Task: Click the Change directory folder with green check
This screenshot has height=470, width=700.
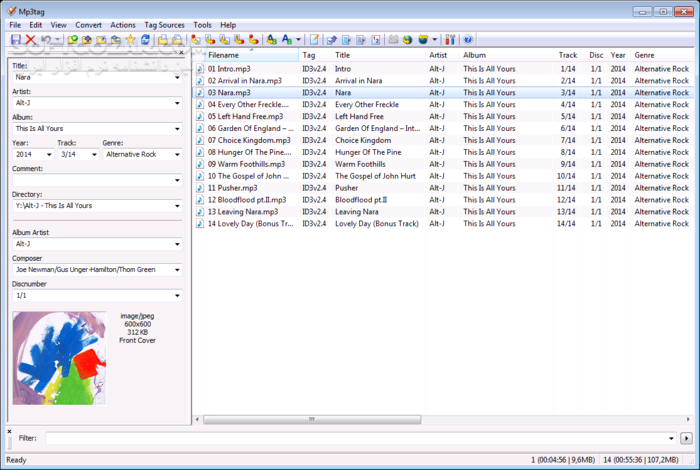Action: pyautogui.click(x=72, y=40)
